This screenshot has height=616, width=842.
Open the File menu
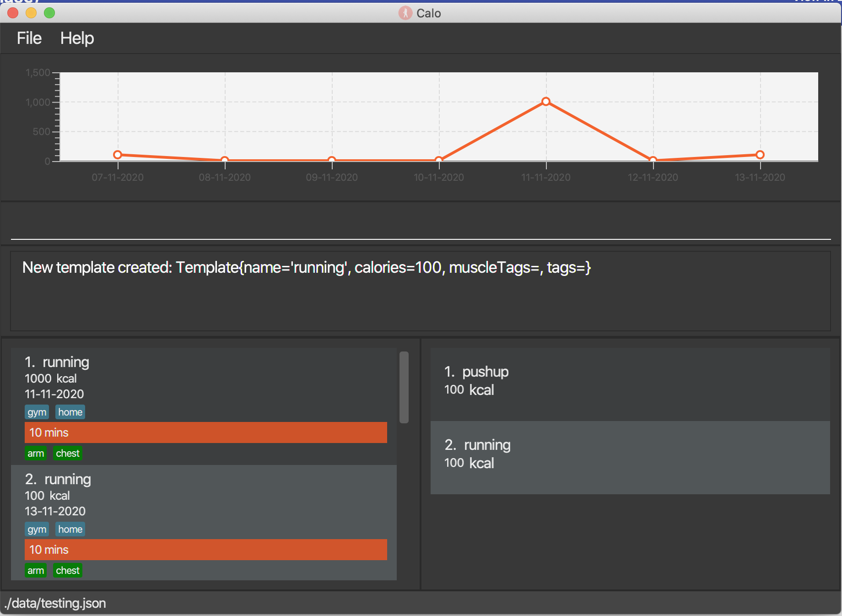[x=29, y=38]
